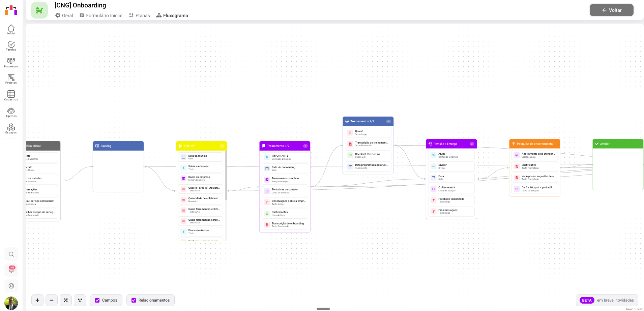Select the Revisão / Entrega stage header
Screen dimensions: 644x311
coord(451,144)
